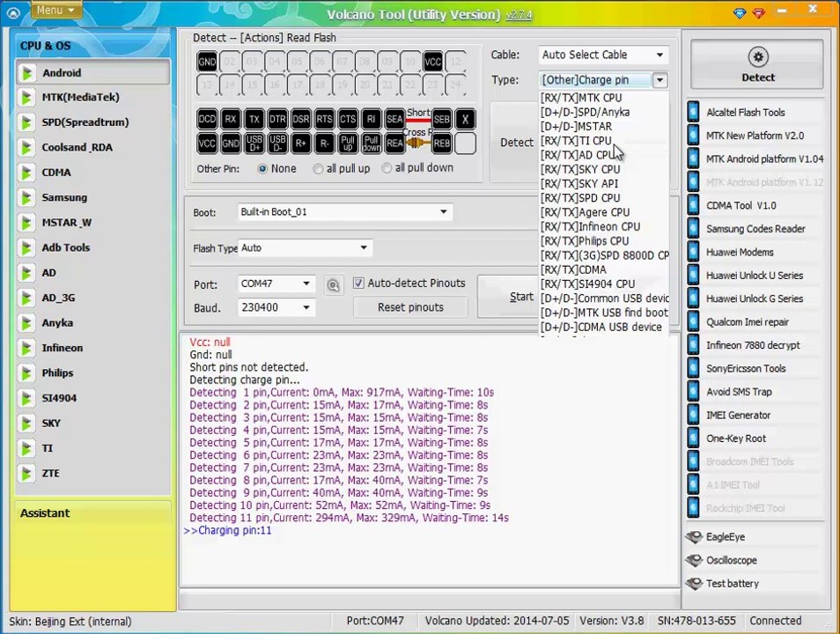
Task: Click phone icon beside MTK New Platform V2.0
Action: pyautogui.click(x=693, y=136)
